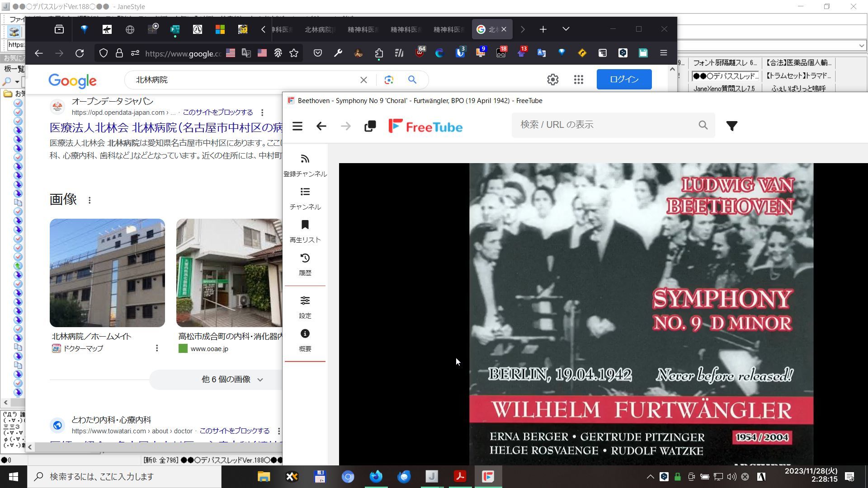Open File Explorer from taskbar
This screenshot has width=868, height=488.
pos(264,477)
